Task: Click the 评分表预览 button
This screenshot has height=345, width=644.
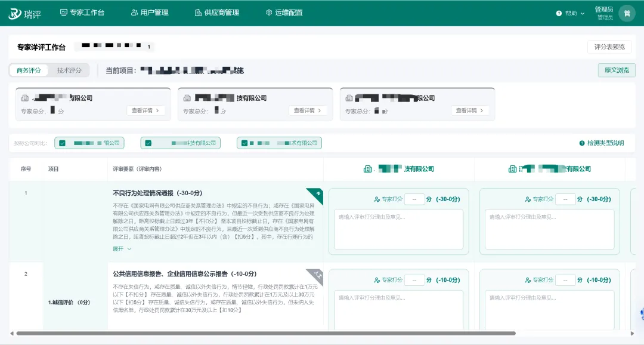Action: point(609,47)
